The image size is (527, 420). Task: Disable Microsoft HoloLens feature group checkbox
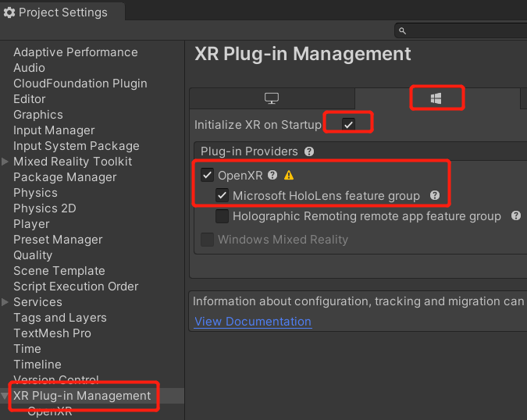tap(223, 196)
